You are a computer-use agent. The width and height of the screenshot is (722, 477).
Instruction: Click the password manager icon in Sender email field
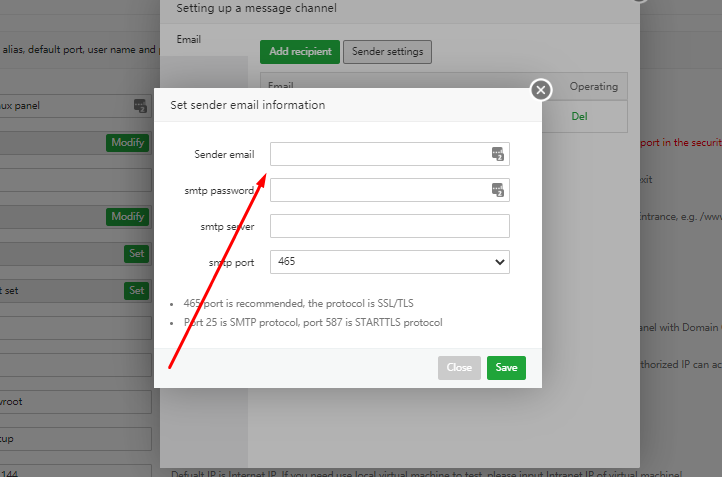coord(497,154)
